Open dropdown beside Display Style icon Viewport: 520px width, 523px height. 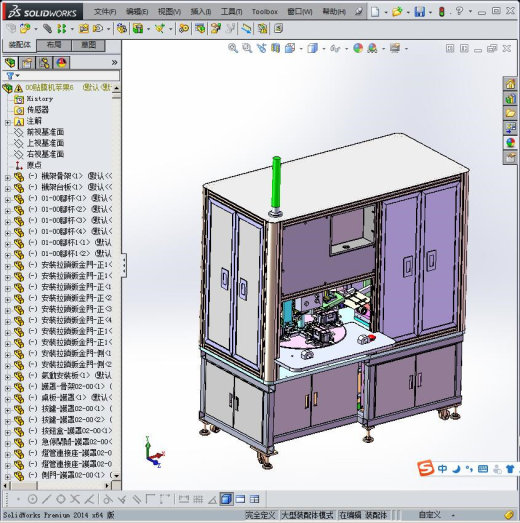[324, 49]
